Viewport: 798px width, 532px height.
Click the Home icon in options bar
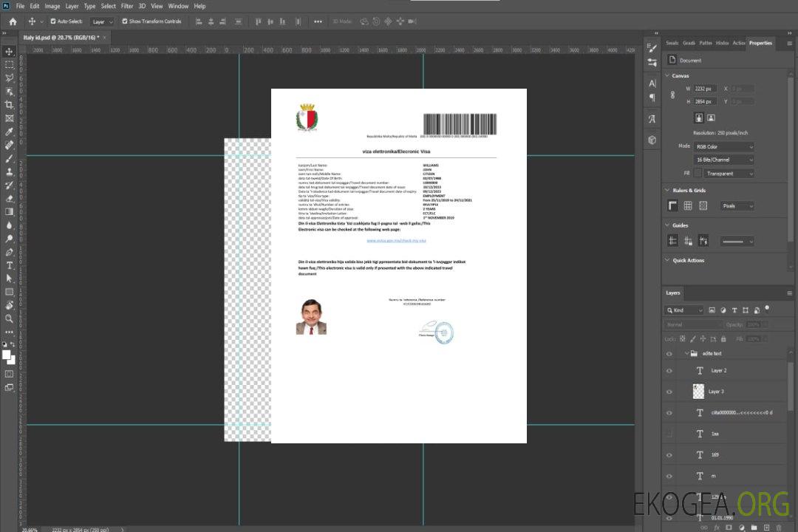click(13, 21)
